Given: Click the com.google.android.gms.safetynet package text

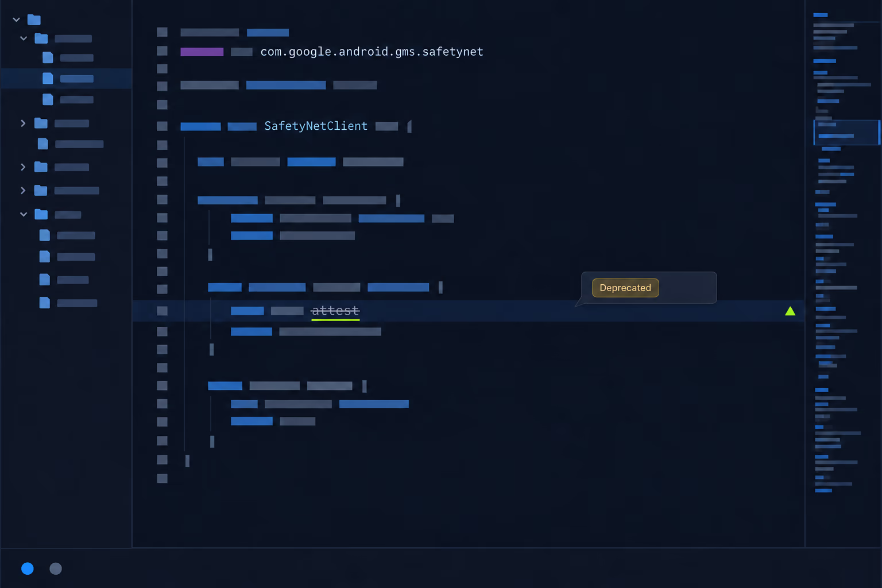Looking at the screenshot, I should [372, 52].
